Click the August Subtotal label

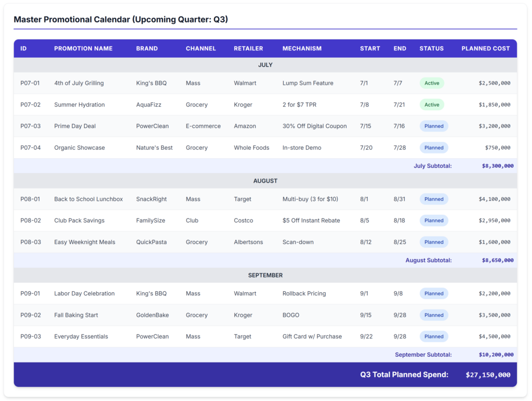(x=429, y=261)
